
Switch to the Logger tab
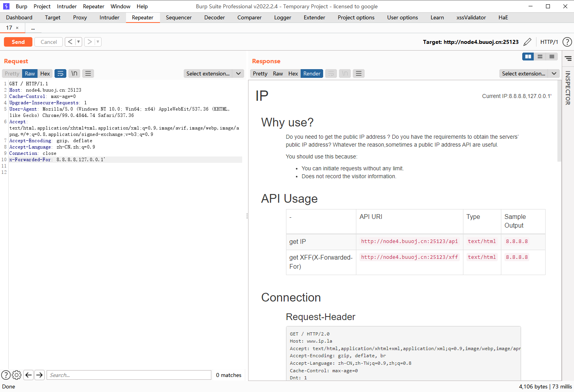point(282,17)
